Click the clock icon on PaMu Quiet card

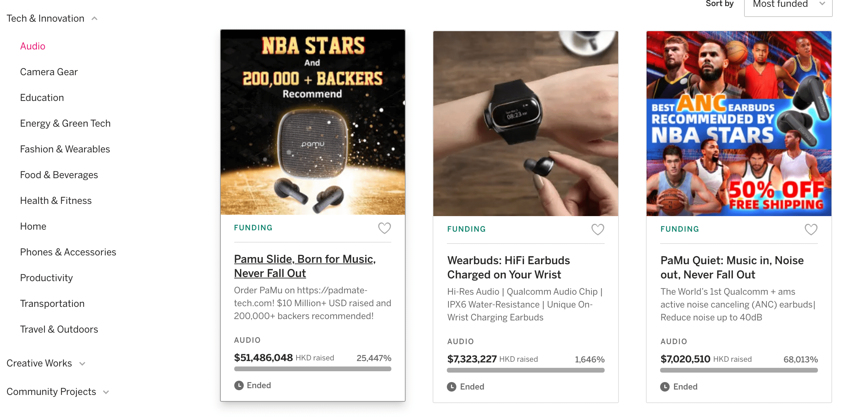(x=665, y=387)
